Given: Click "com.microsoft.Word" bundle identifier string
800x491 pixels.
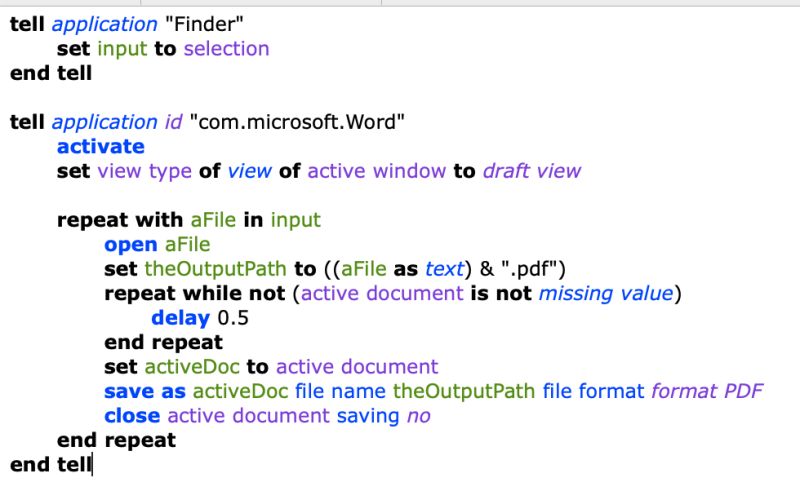Looking at the screenshot, I should [297, 122].
